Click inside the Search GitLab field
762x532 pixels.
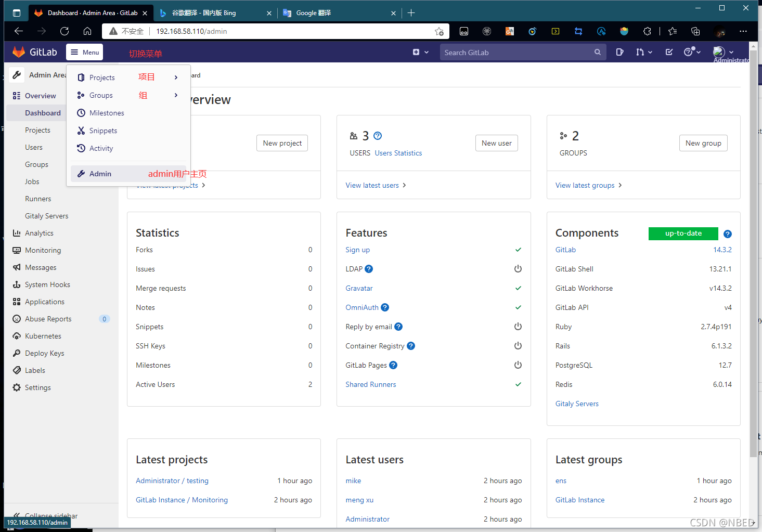[520, 52]
